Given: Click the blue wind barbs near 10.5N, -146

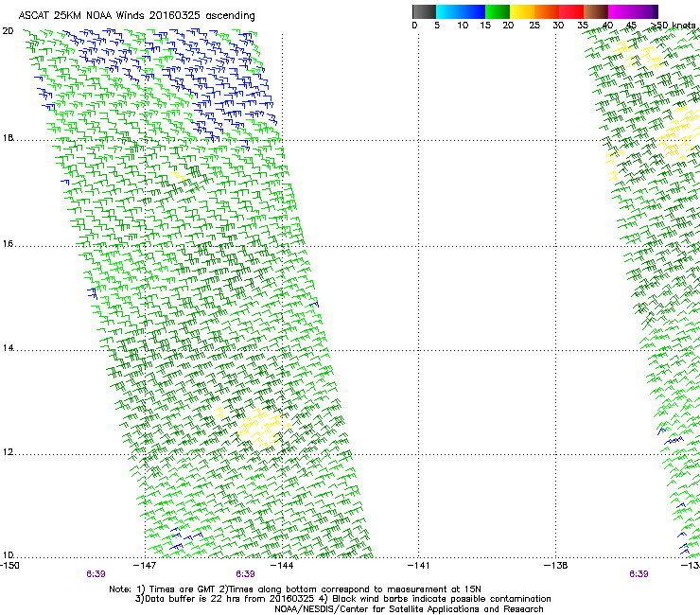Looking at the screenshot, I should click(184, 538).
